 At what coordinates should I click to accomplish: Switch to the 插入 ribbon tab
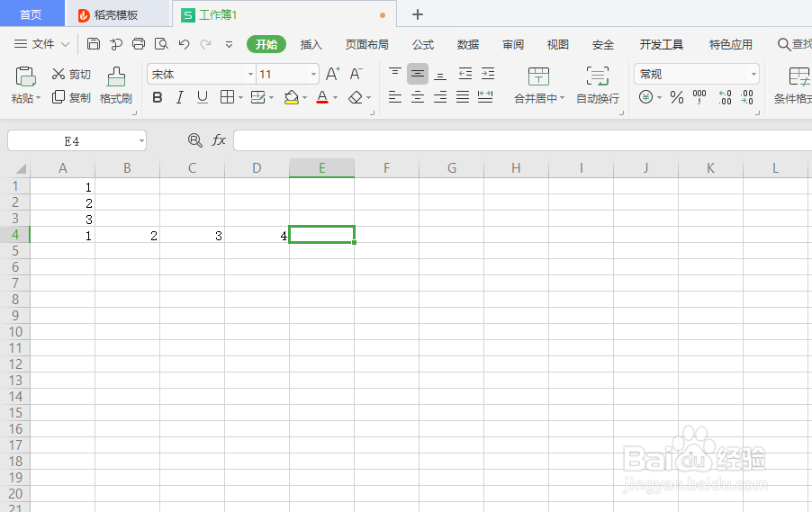pyautogui.click(x=311, y=44)
